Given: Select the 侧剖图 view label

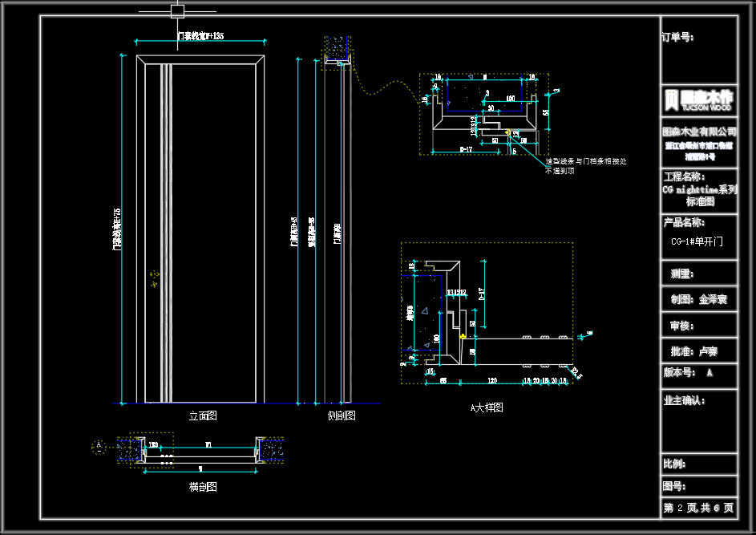Looking at the screenshot, I should (x=342, y=416).
